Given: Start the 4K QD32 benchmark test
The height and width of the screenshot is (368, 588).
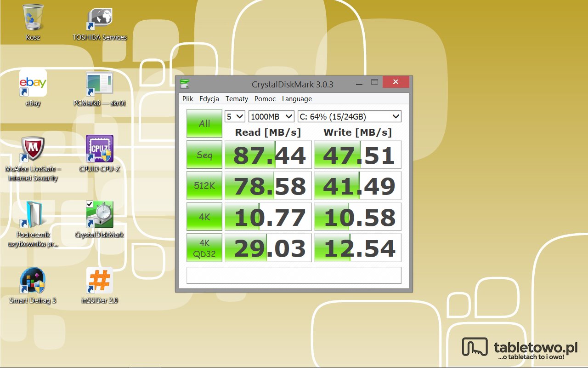Looking at the screenshot, I should point(204,247).
